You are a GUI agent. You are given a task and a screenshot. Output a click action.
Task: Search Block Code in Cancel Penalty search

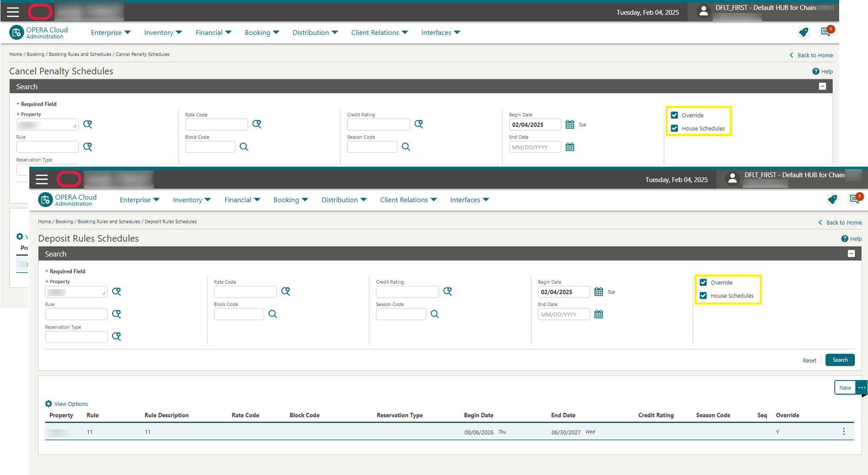point(244,147)
